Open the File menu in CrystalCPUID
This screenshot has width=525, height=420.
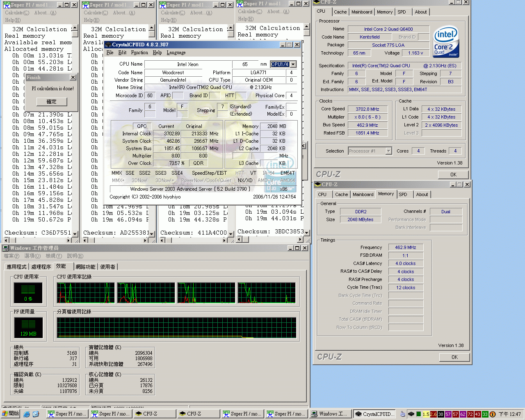pos(110,52)
